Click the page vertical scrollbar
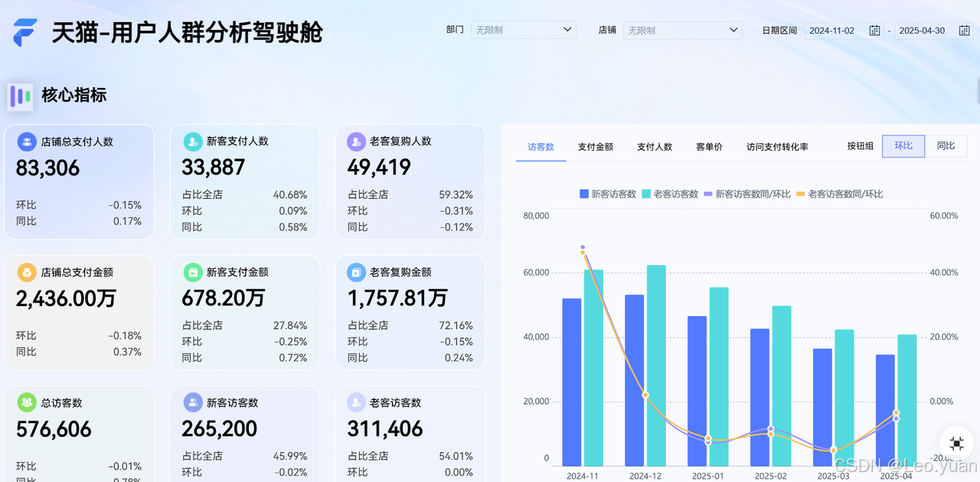980x482 pixels. click(x=978, y=90)
